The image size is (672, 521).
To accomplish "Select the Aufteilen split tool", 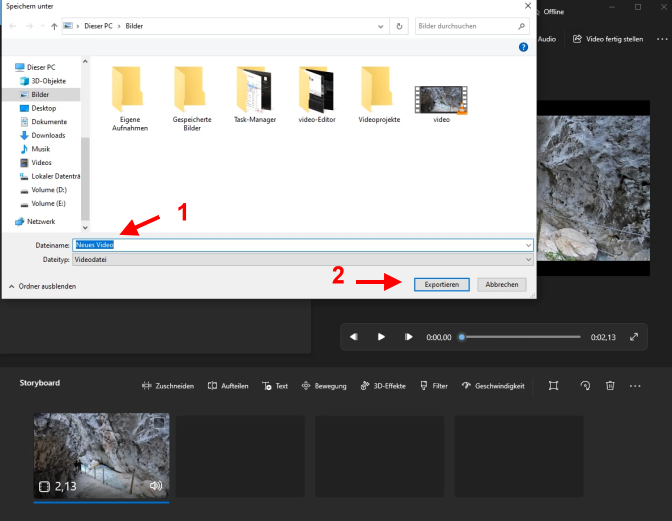I will tap(228, 386).
